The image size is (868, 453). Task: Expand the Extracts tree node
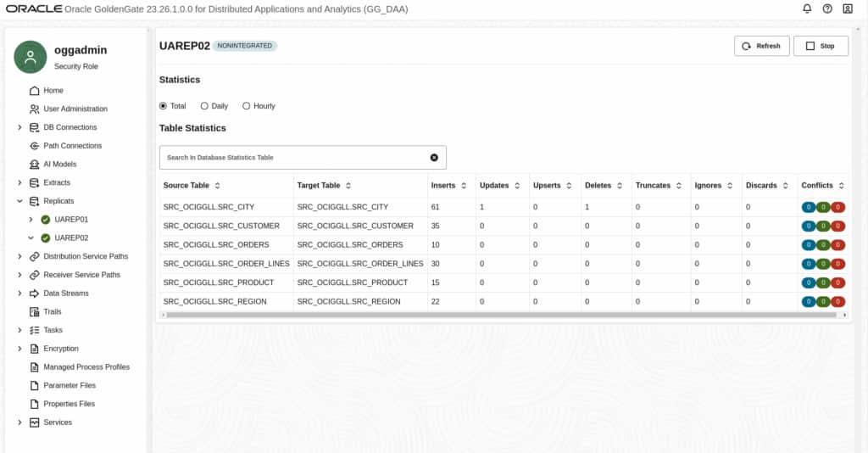(x=19, y=182)
